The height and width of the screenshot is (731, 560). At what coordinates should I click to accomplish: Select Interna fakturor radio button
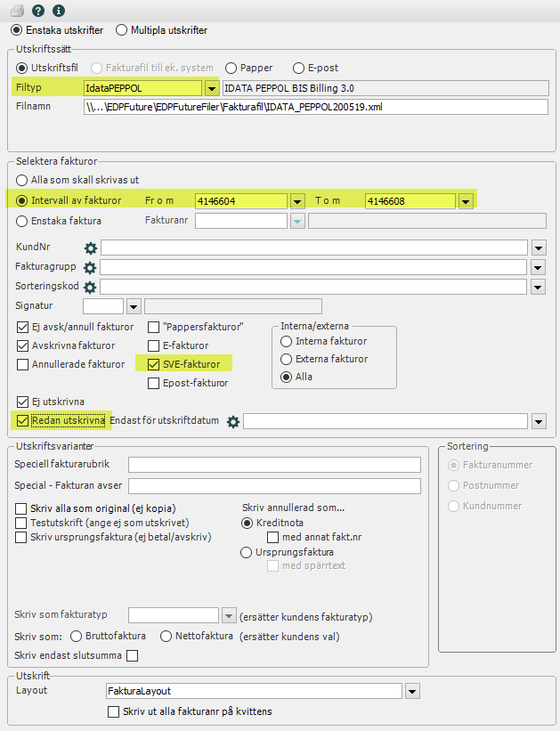pyautogui.click(x=287, y=341)
